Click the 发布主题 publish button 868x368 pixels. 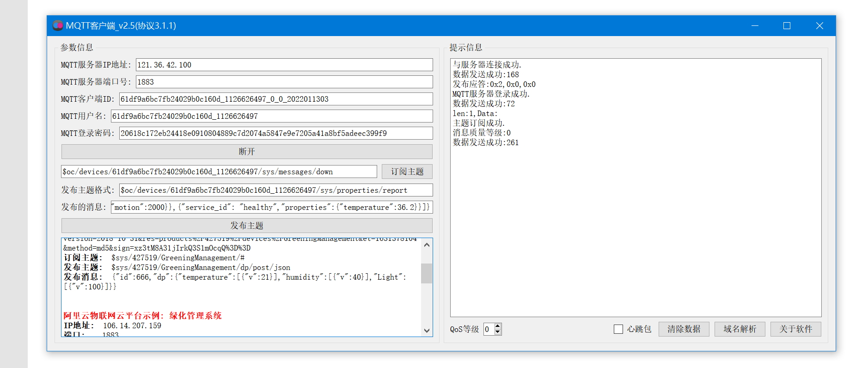(247, 226)
